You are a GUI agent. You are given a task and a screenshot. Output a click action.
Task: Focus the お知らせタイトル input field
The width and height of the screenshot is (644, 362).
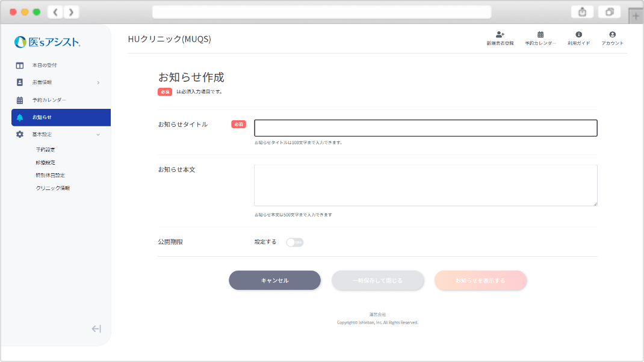point(426,128)
